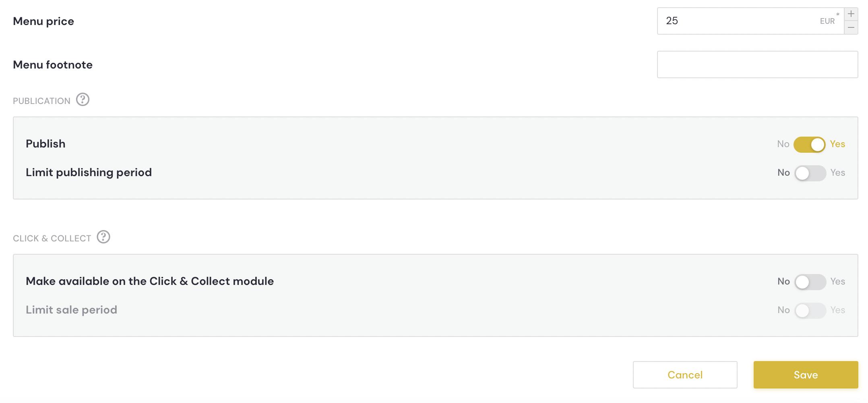Enable Click & Collect module availability toggle
Screen dimensions: 868x403
click(x=810, y=282)
